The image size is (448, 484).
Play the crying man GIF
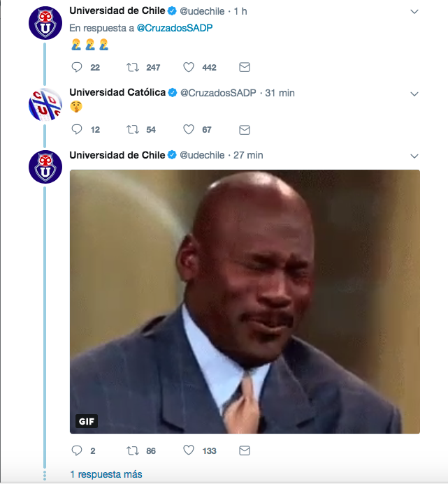[x=245, y=302]
